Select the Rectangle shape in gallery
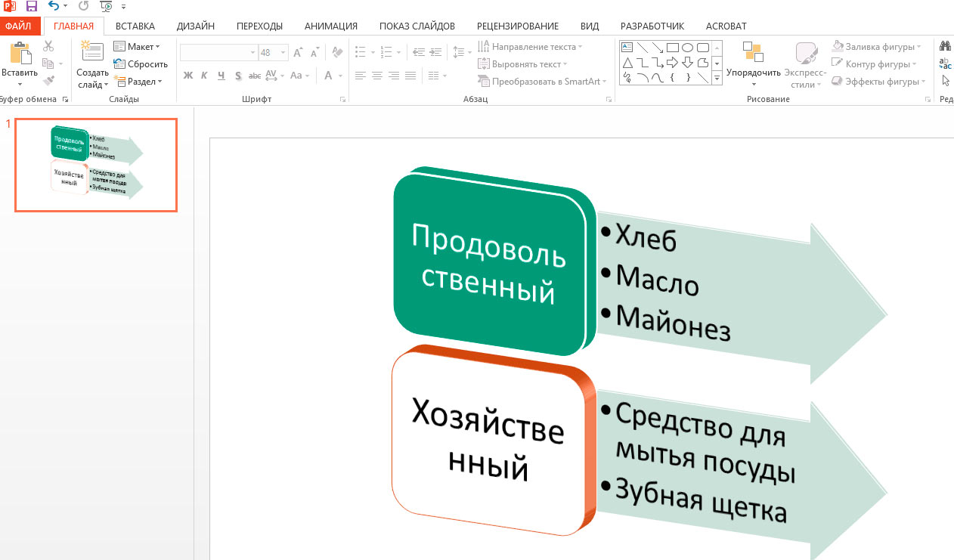 [672, 47]
